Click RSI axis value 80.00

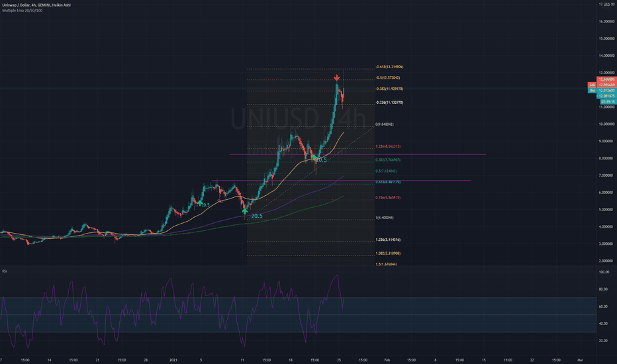(604, 289)
